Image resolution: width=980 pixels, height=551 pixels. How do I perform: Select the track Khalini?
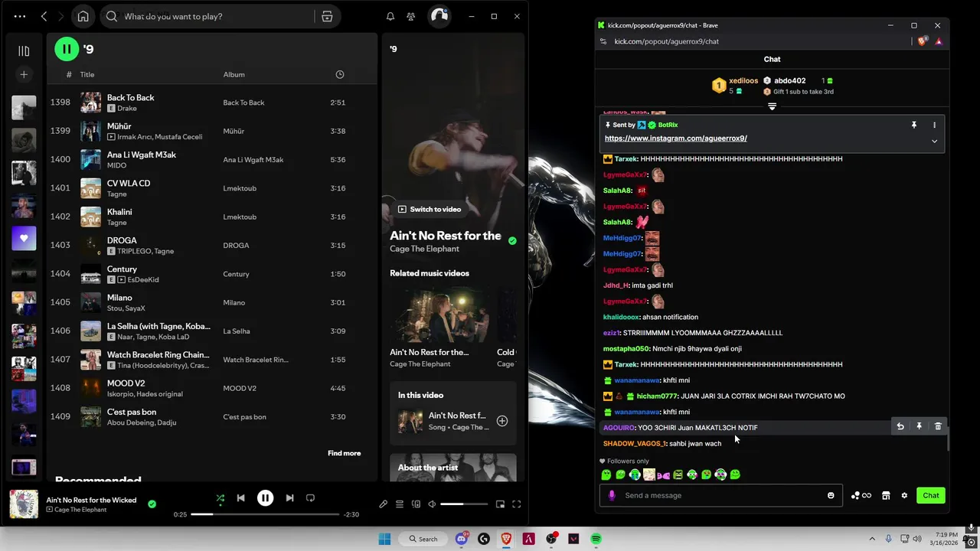click(x=211, y=217)
